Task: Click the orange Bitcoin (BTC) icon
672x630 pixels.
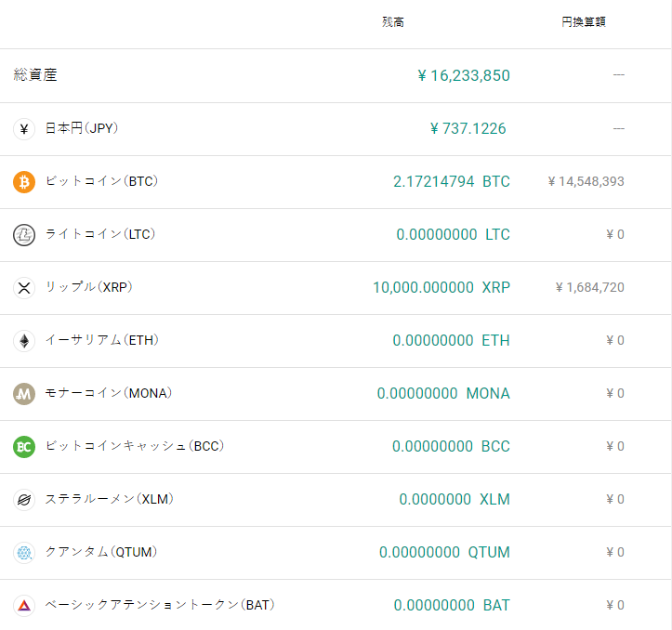Action: point(24,182)
